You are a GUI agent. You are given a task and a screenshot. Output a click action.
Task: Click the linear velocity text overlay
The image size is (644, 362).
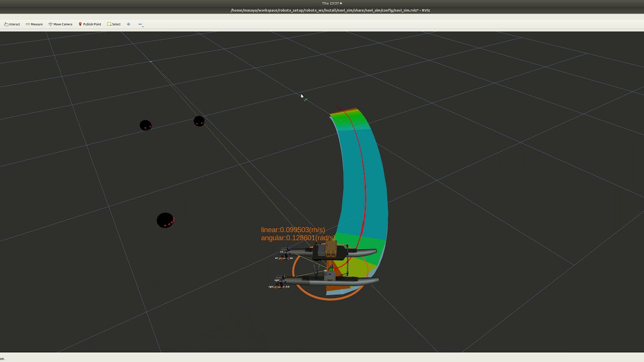tap(293, 230)
